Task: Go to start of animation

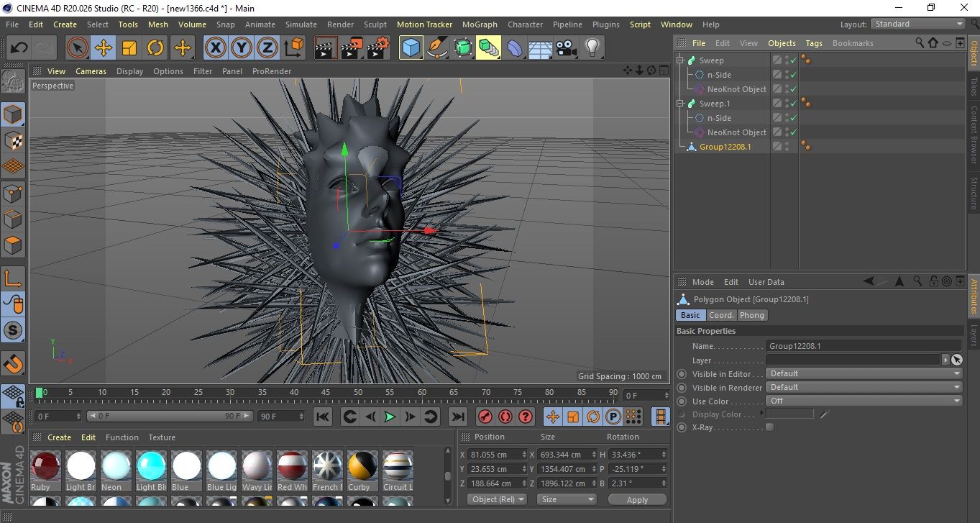Action: pyautogui.click(x=323, y=417)
